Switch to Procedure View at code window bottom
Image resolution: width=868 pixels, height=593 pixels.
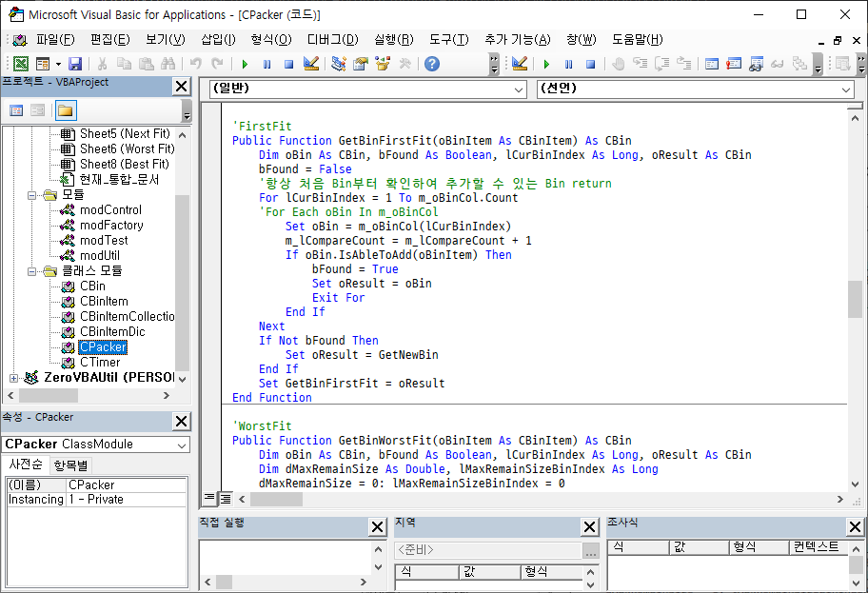point(209,499)
